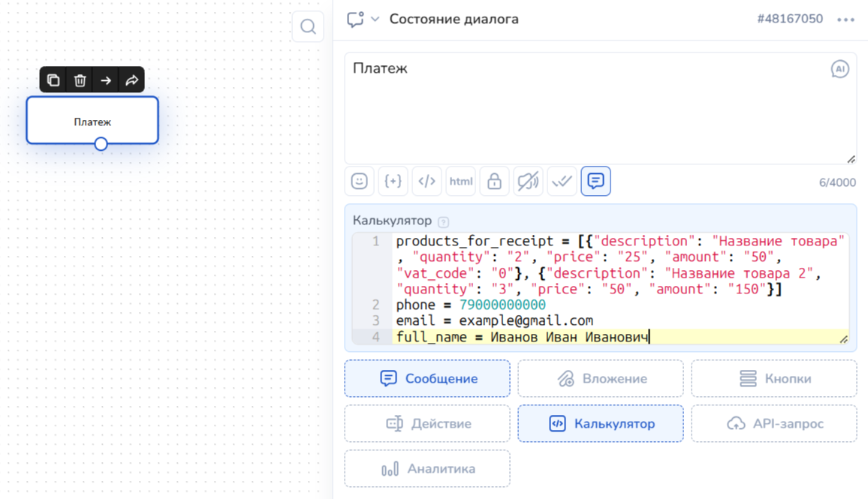Viewport: 868px width, 499px height.
Task: Select the Сообщение section tab
Action: 427,379
